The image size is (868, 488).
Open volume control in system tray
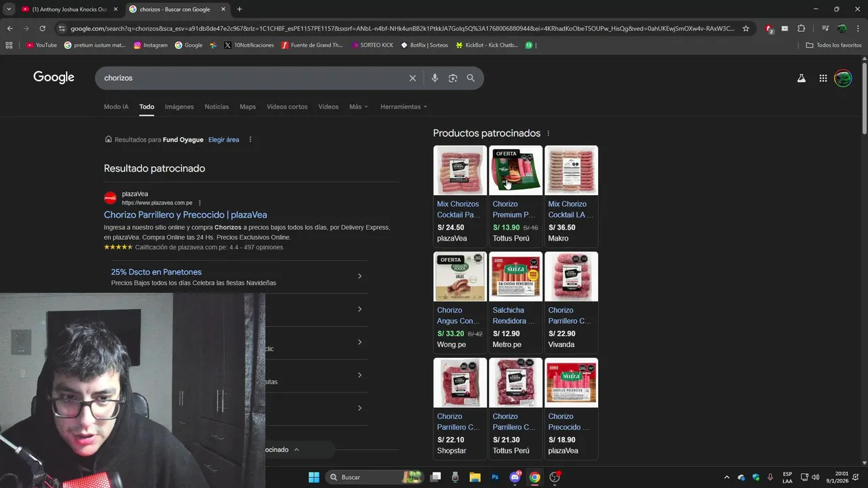click(815, 477)
